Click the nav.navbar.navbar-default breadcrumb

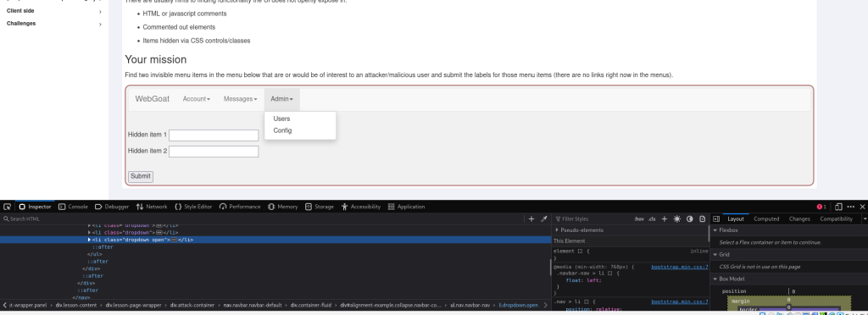tap(253, 305)
